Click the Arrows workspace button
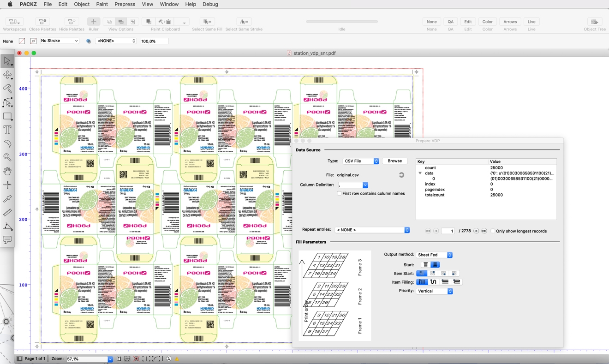The height and width of the screenshot is (364, 609). (510, 22)
